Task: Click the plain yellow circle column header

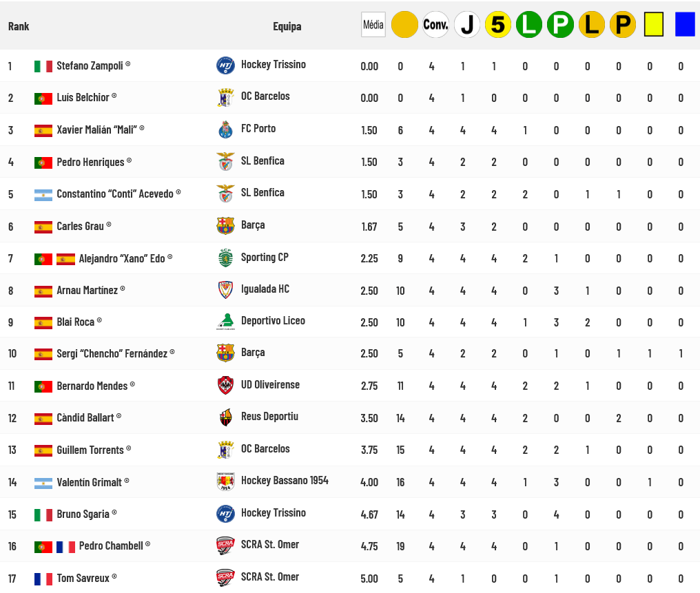Action: (404, 25)
